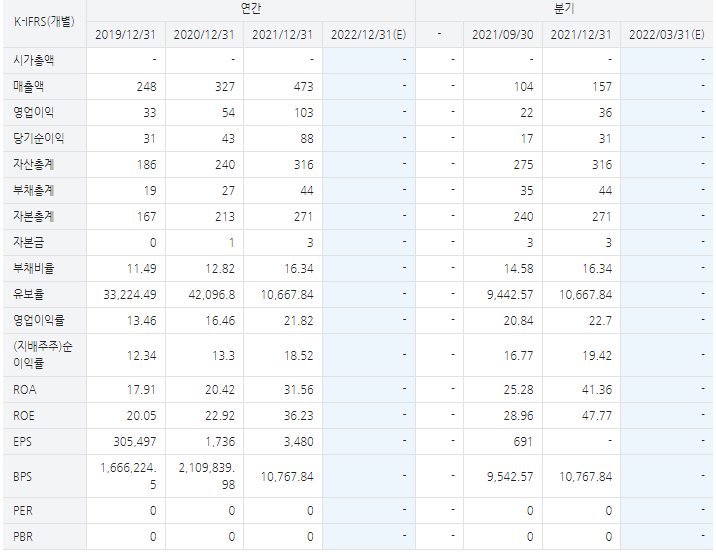Click the 2019/12/31 column header
The height and width of the screenshot is (552, 716).
point(125,35)
